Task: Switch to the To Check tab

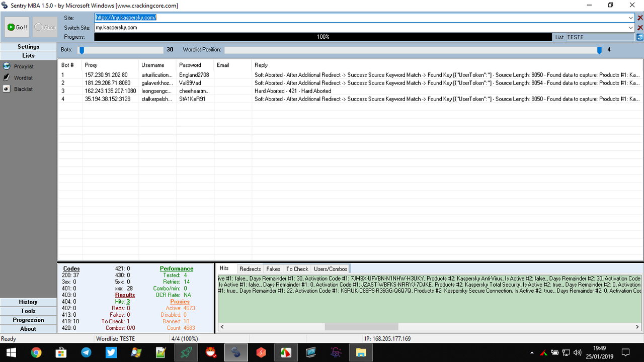Action: pos(297,269)
